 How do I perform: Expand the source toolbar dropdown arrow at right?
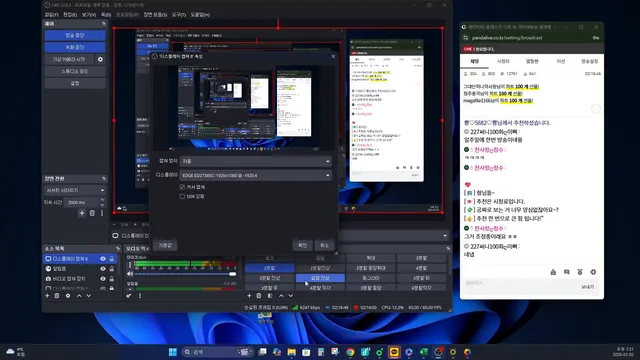pyautogui.click(x=445, y=236)
